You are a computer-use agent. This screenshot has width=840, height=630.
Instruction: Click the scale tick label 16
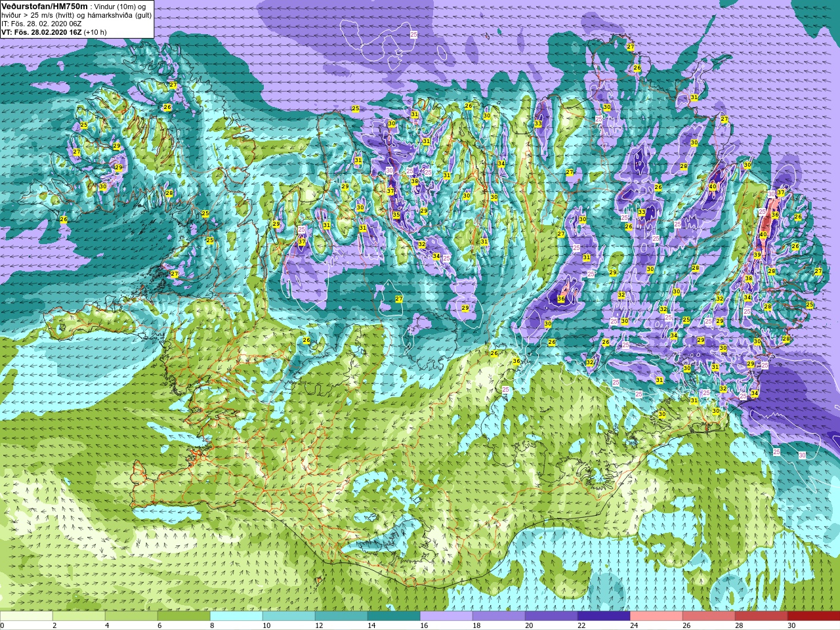[x=424, y=626]
